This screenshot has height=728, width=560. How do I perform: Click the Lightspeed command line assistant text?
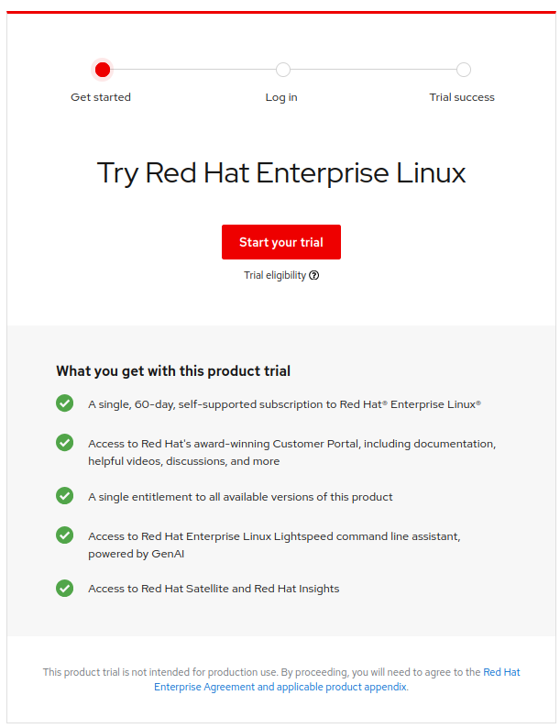pyautogui.click(x=274, y=545)
